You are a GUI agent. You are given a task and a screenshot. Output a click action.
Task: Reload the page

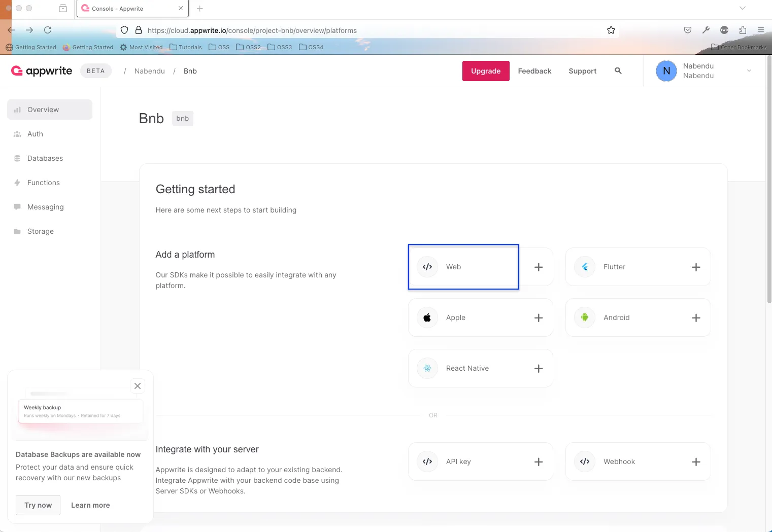48,30
